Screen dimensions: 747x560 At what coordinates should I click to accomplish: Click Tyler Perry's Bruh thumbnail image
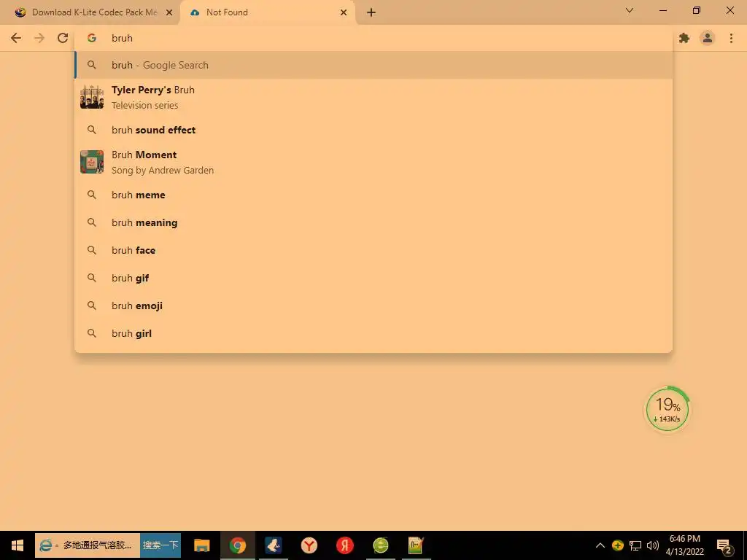92,97
